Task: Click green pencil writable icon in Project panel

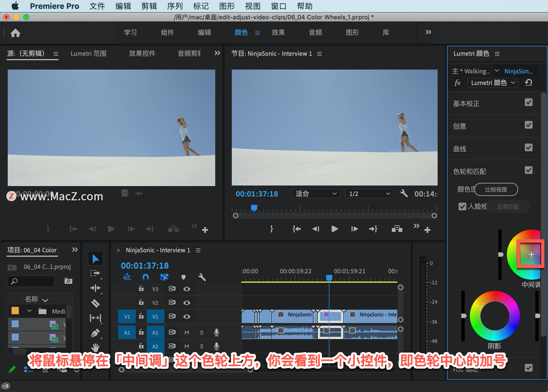Action: 12,369
